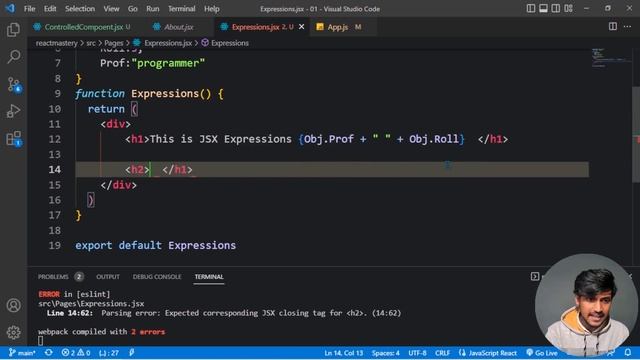Click reactmastery in the breadcrumb
This screenshot has height=360, width=640.
[56, 43]
